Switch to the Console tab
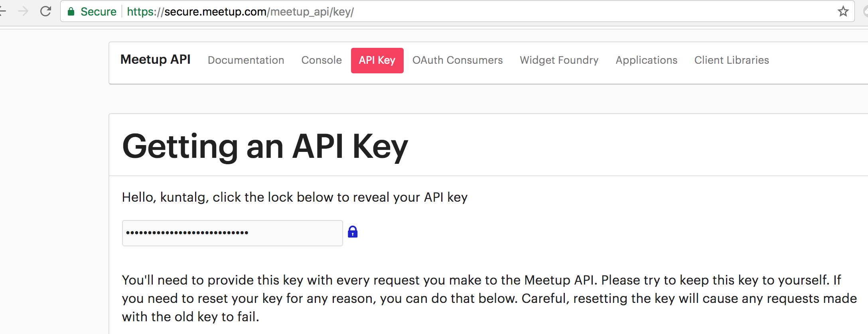The image size is (868, 334). (322, 60)
